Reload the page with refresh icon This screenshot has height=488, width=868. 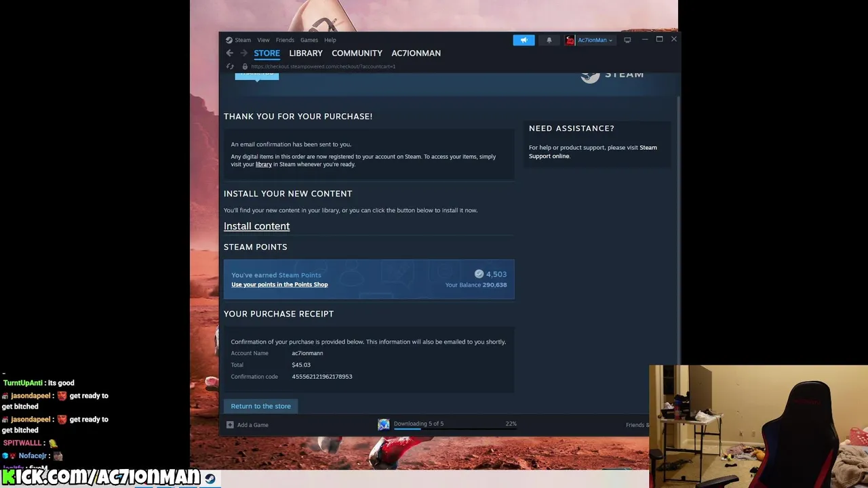pyautogui.click(x=230, y=66)
